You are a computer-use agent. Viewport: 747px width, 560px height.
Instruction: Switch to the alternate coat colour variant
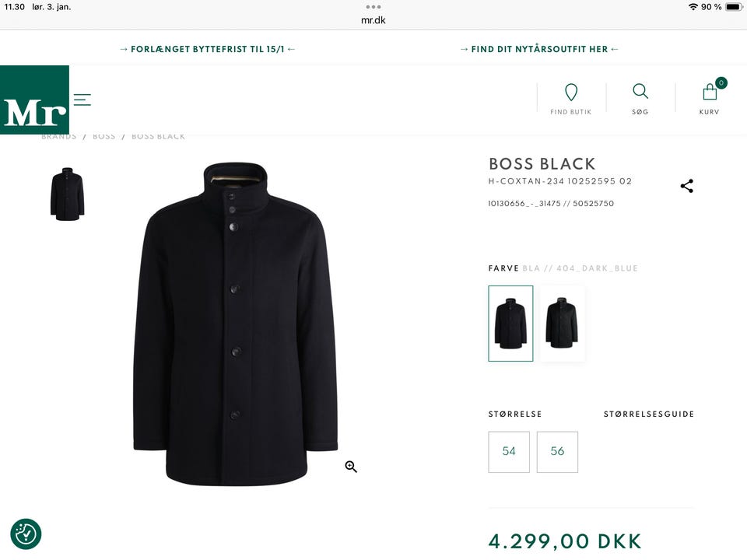(561, 323)
